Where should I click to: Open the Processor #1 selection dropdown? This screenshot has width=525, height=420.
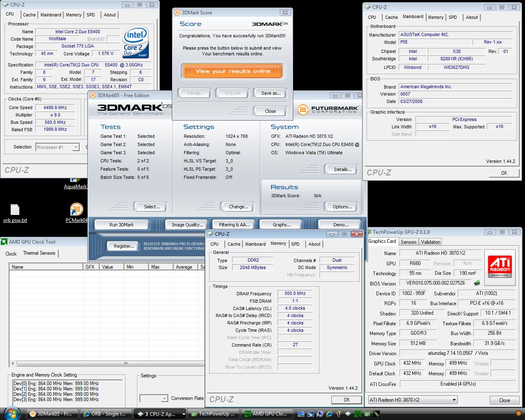click(x=57, y=147)
